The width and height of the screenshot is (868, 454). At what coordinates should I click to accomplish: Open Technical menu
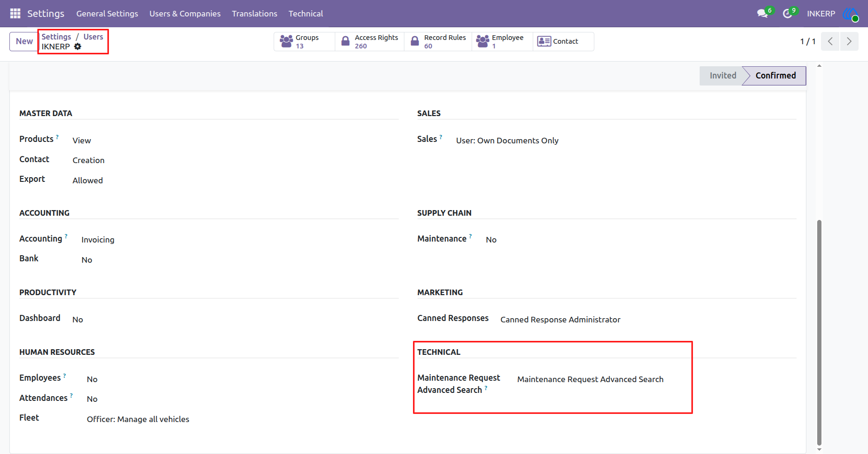(306, 14)
